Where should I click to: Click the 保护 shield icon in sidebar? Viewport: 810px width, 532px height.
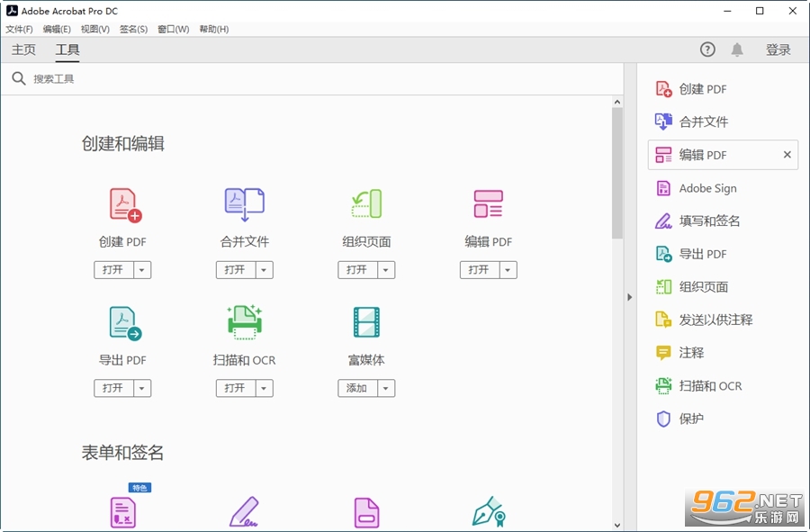coord(663,419)
